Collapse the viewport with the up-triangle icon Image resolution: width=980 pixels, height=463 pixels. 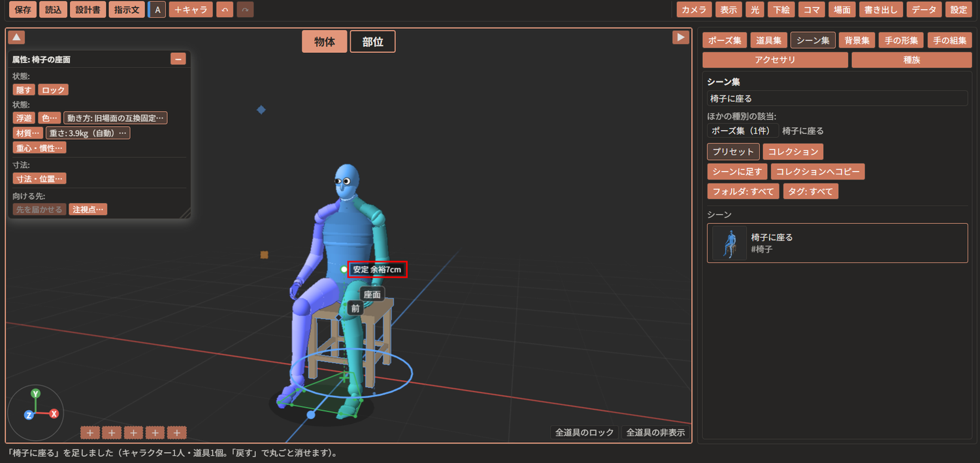[17, 37]
